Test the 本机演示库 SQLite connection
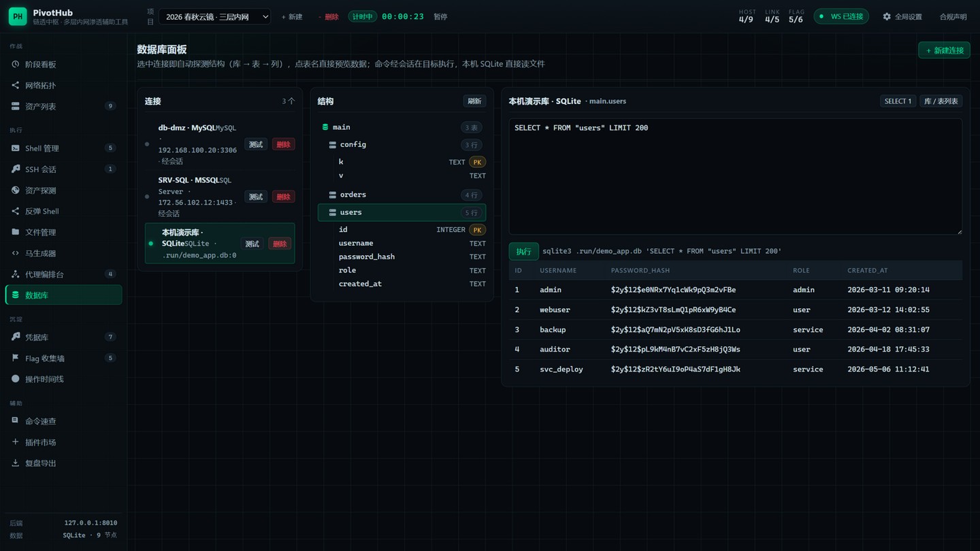The image size is (980, 551). coord(252,244)
